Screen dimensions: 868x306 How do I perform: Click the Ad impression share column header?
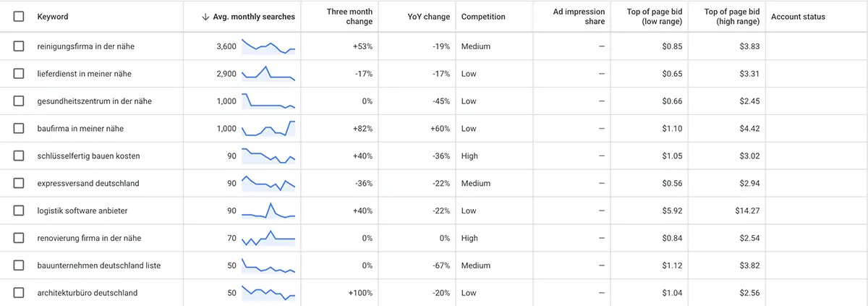tap(579, 17)
